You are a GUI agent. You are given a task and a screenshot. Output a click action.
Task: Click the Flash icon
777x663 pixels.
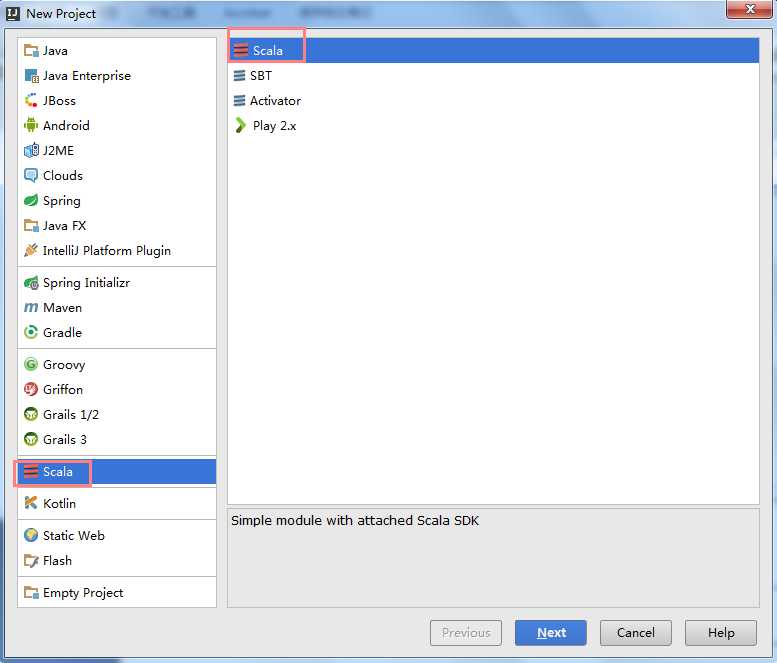click(31, 560)
